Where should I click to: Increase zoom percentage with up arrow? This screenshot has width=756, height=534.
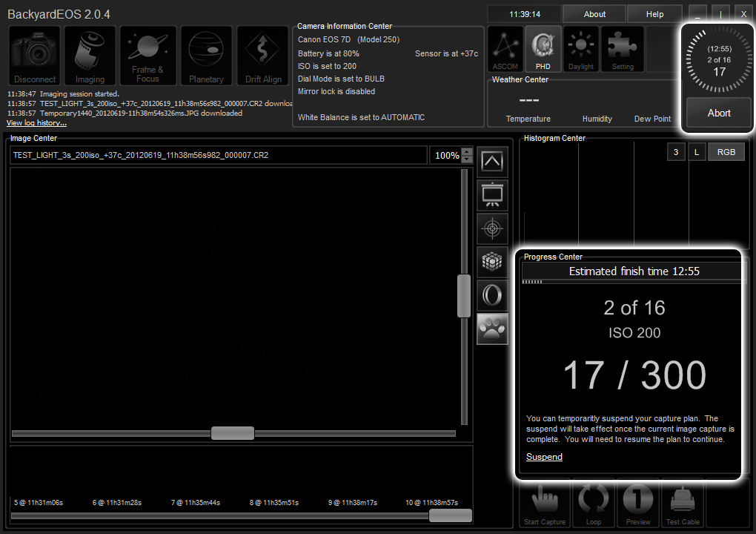click(x=467, y=151)
